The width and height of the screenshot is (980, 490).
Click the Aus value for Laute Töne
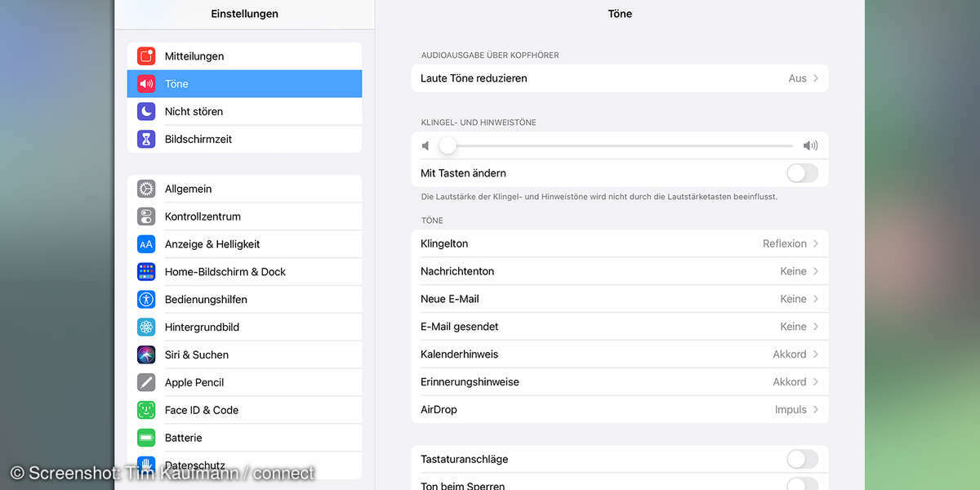click(798, 78)
